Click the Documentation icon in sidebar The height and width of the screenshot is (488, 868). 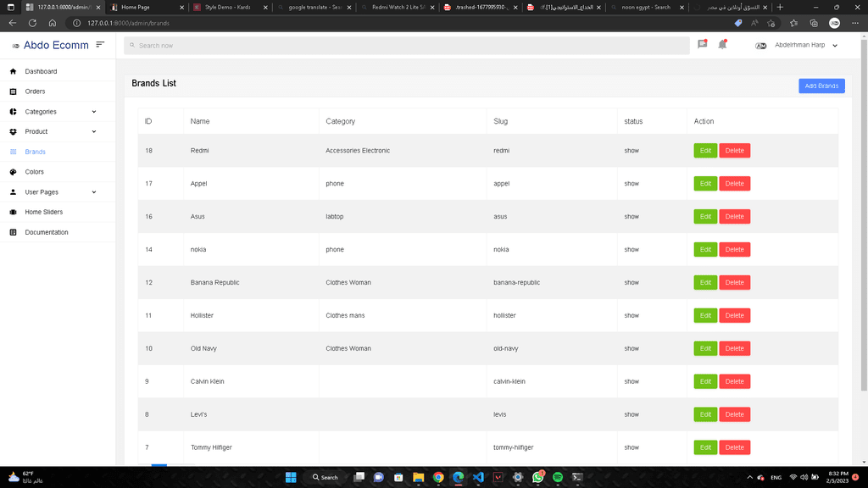tap(14, 232)
